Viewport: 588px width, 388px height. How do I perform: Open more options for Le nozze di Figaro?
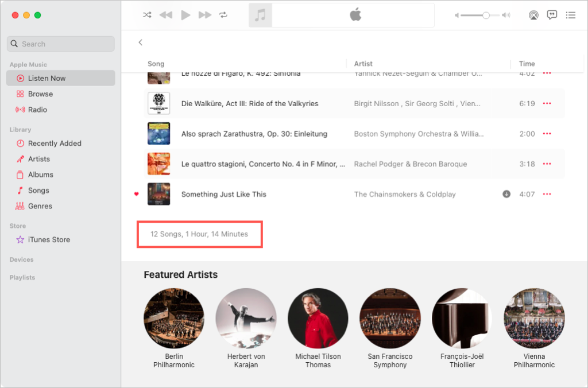click(x=547, y=73)
